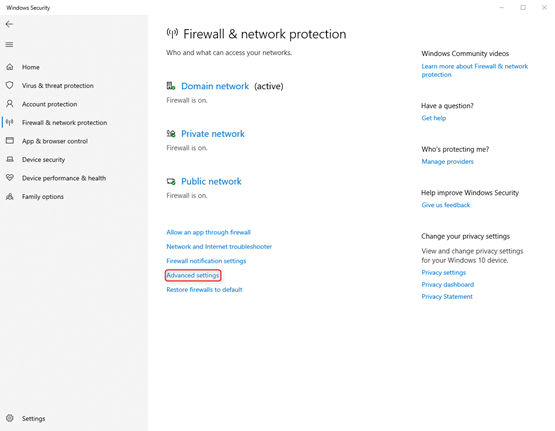Open Settings gear icon in the sidebar
This screenshot has width=555, height=431.
pos(10,418)
